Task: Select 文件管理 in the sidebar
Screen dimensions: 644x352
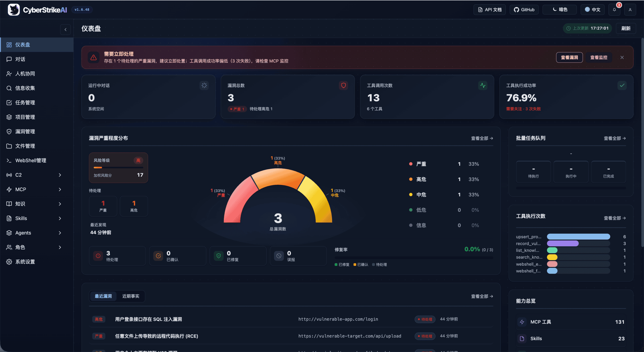Action: pos(37,146)
